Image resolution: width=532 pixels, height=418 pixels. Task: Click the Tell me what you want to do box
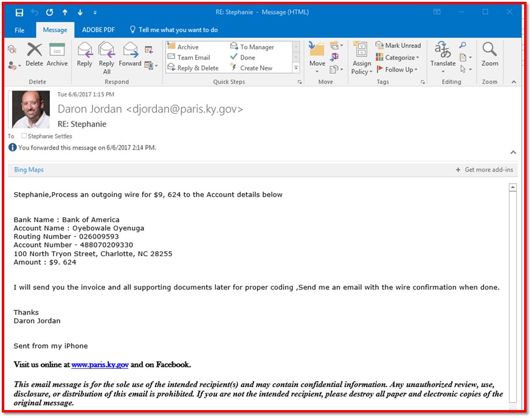[174, 30]
